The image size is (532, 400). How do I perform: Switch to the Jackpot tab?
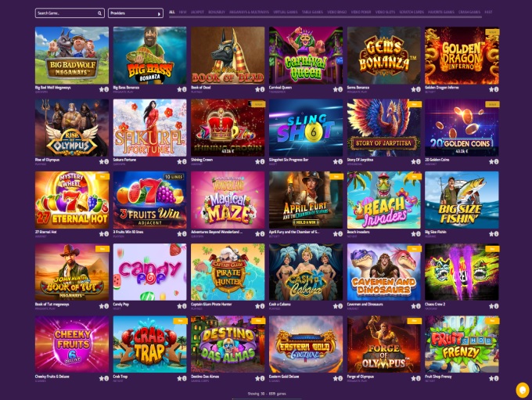(197, 12)
